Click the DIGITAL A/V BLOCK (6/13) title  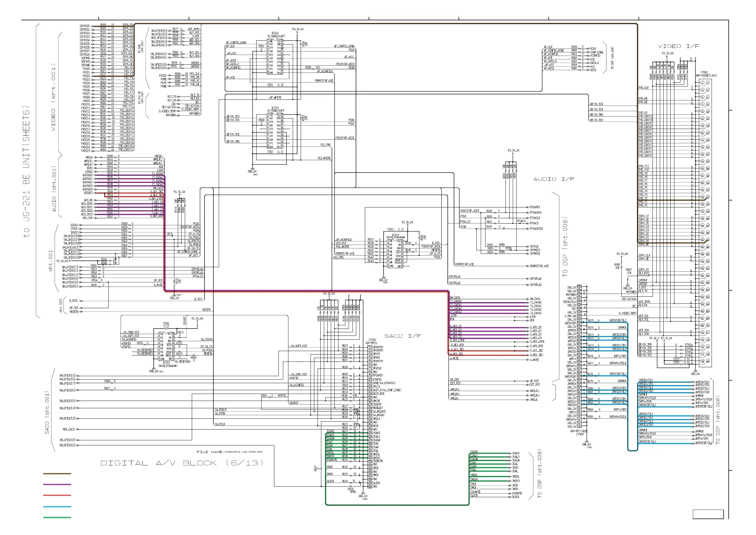(182, 463)
